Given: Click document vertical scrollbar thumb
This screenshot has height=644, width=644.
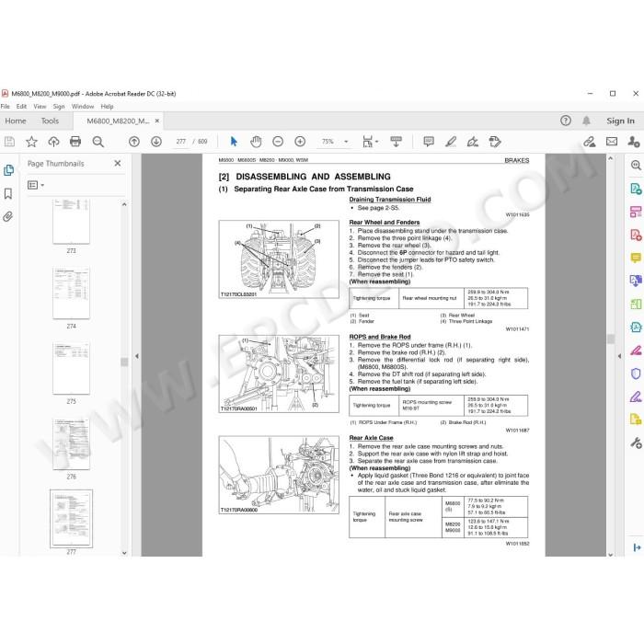Looking at the screenshot, I should click(611, 339).
